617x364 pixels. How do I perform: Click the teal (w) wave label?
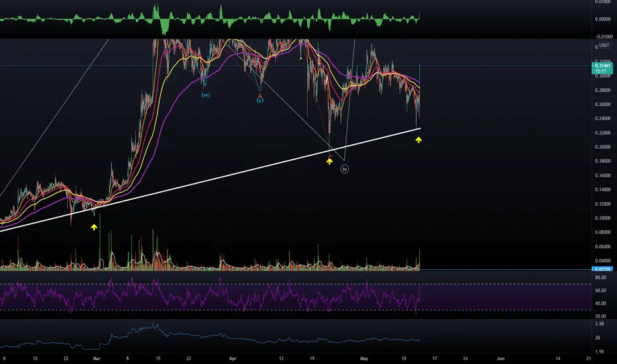[x=206, y=95]
